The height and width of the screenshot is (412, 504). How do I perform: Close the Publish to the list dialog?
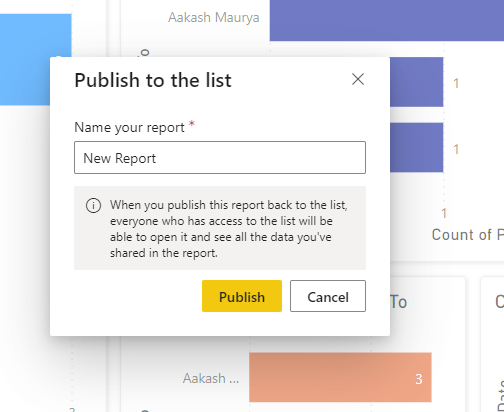(358, 79)
